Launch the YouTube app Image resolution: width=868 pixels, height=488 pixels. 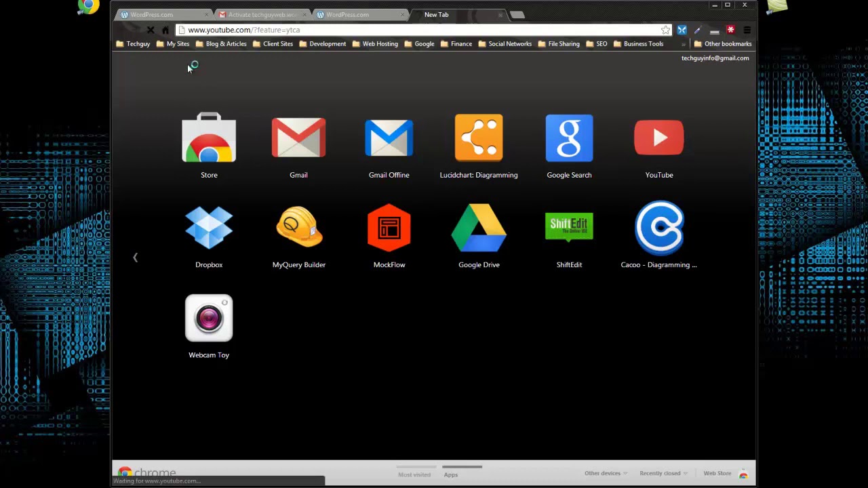point(659,138)
